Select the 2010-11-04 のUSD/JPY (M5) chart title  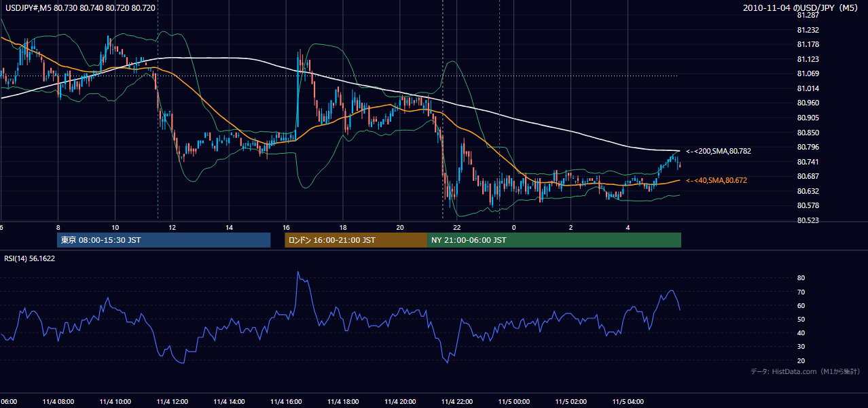pyautogui.click(x=801, y=8)
